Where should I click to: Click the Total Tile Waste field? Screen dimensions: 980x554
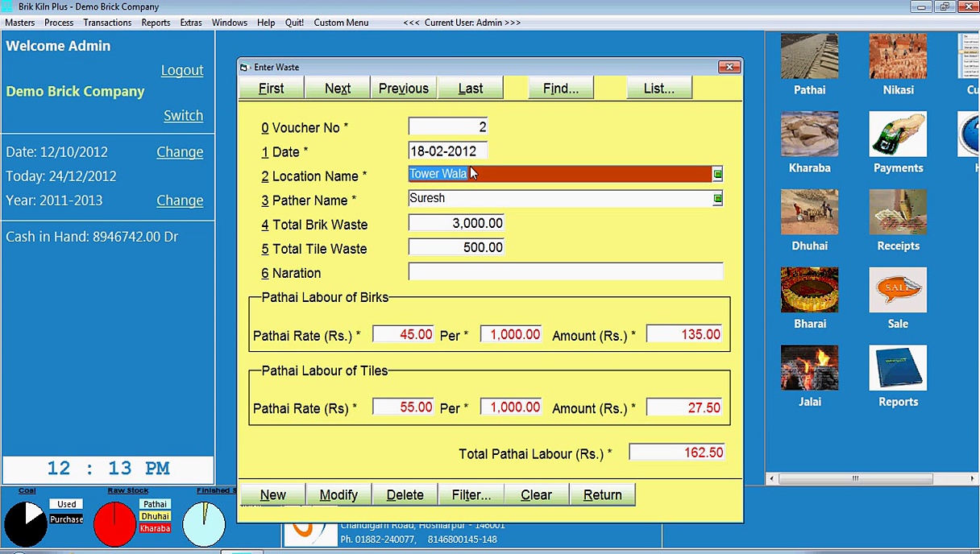point(457,247)
